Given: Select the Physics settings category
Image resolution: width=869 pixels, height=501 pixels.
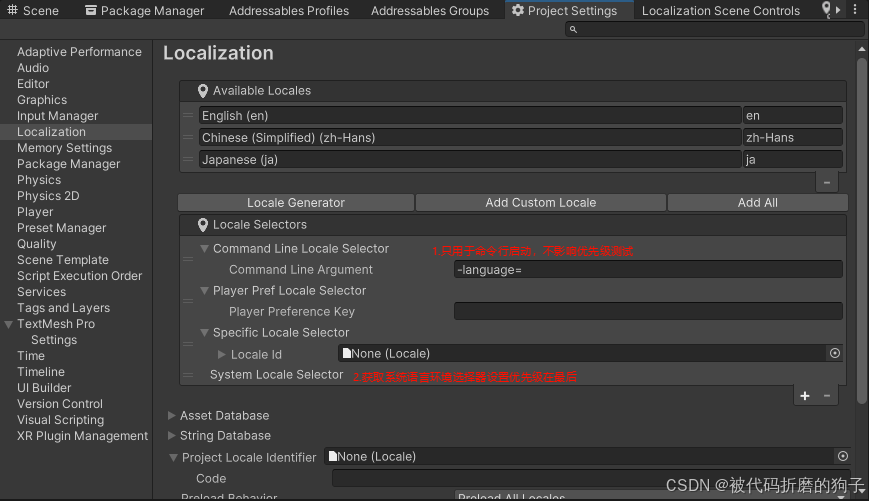Looking at the screenshot, I should (39, 180).
